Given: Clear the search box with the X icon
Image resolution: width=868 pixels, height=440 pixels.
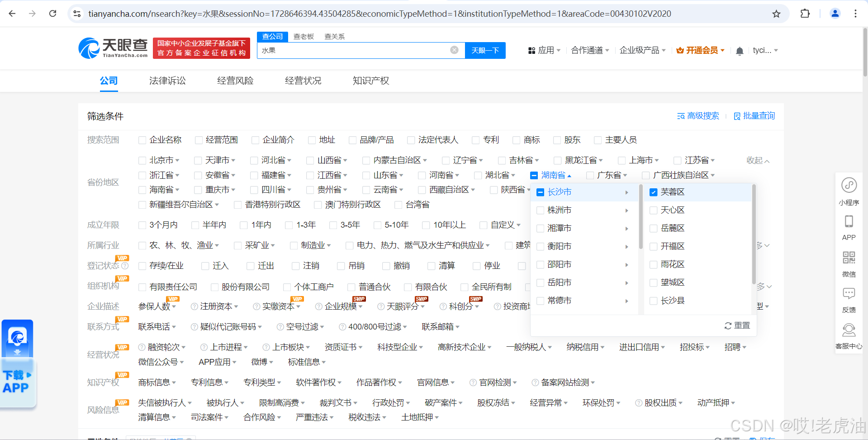Looking at the screenshot, I should (454, 50).
